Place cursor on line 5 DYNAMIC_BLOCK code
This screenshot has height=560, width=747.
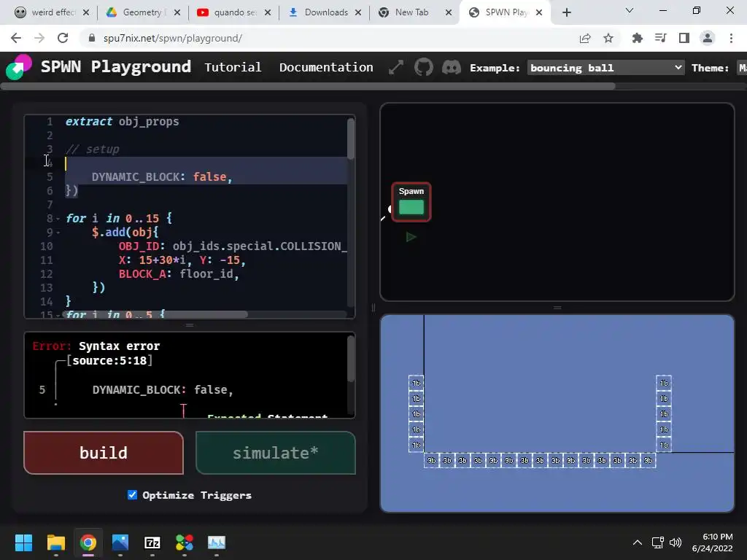click(162, 177)
